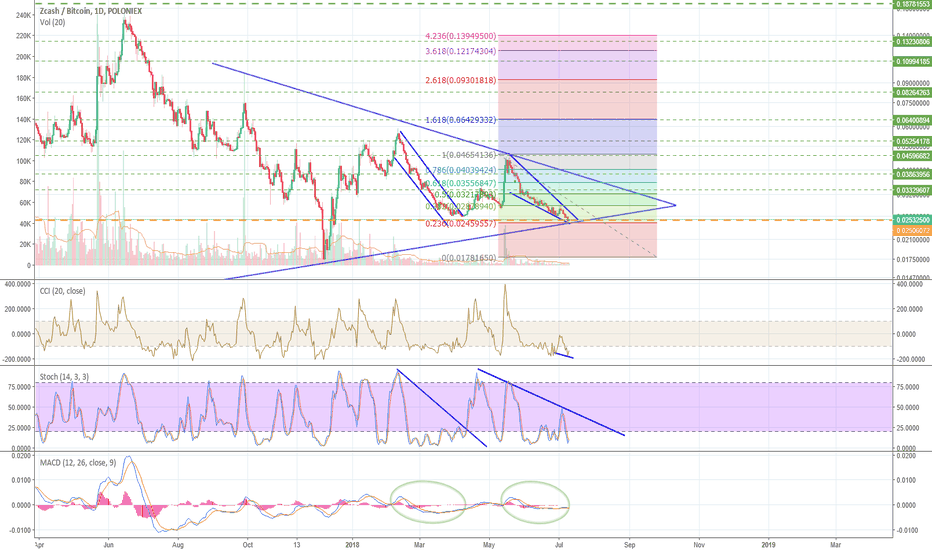The image size is (932, 550).
Task: Select the MACD (12, 26, close, 9) label
Action: [78, 462]
